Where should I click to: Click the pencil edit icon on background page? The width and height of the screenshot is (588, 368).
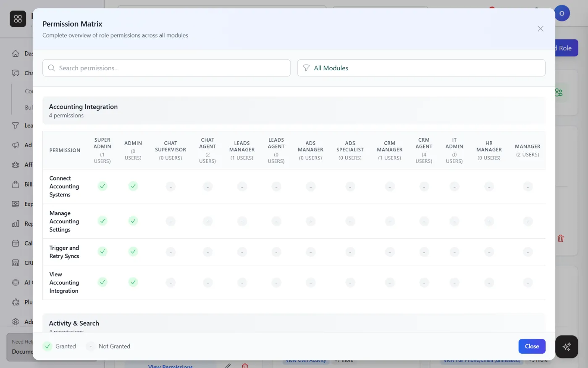(228, 366)
